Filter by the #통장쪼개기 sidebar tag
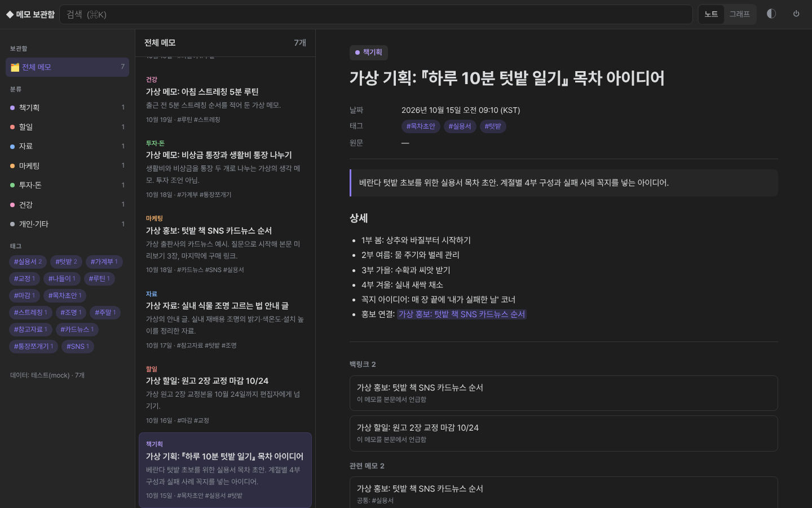The width and height of the screenshot is (812, 508). pyautogui.click(x=34, y=347)
